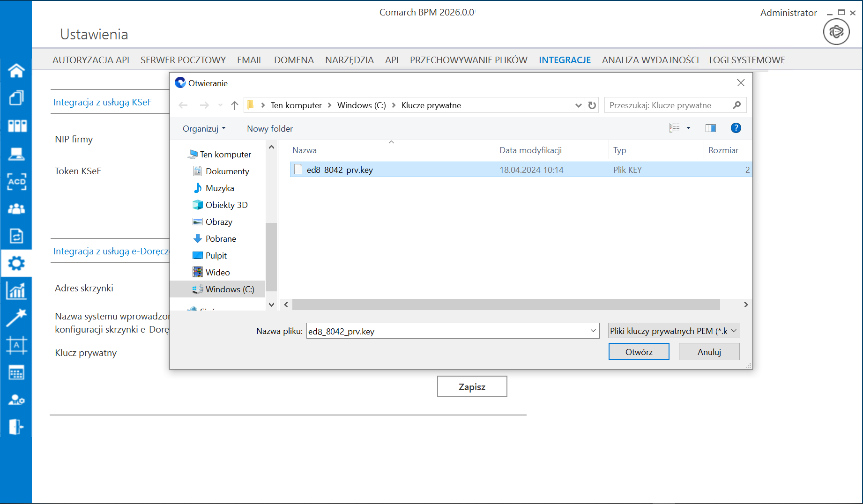Screen dimensions: 863x504
Task: Open the file type filter dropdown
Action: tap(674, 331)
